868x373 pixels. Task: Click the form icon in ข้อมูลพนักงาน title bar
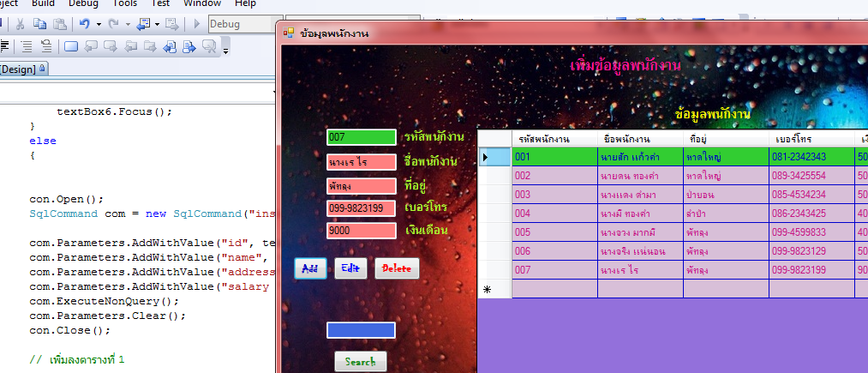[289, 33]
